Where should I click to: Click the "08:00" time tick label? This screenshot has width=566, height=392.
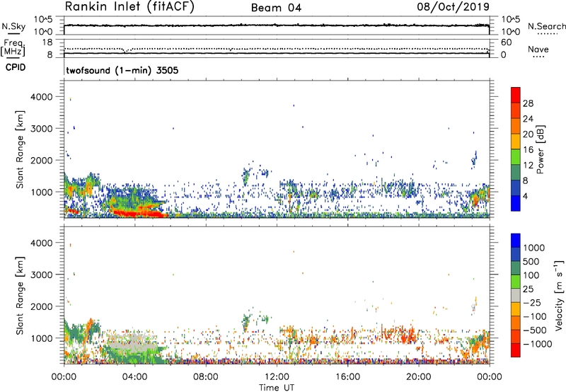click(206, 377)
